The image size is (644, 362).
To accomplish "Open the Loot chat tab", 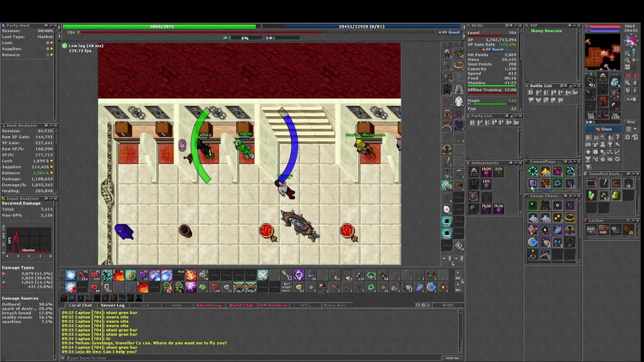I will 145,305.
